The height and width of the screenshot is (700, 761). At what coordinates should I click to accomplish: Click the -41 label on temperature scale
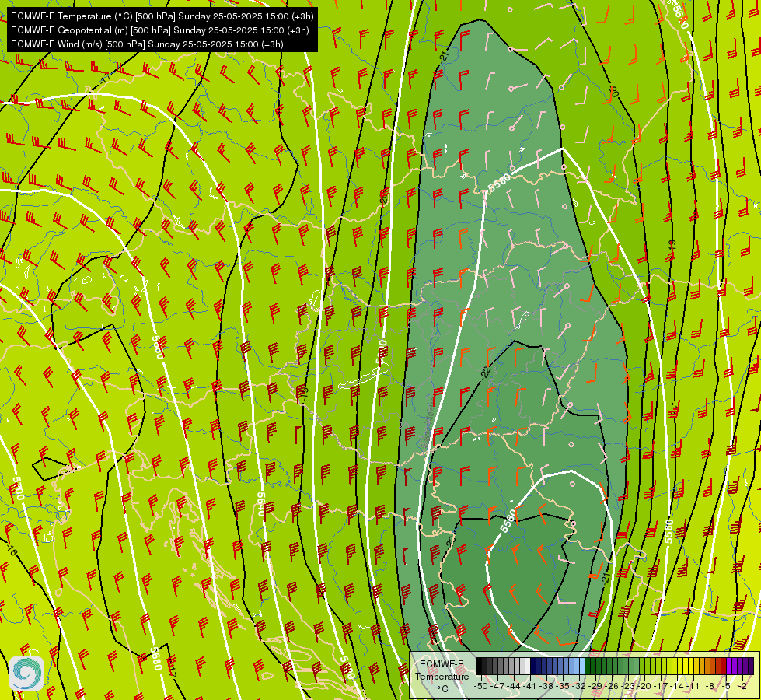[530, 687]
